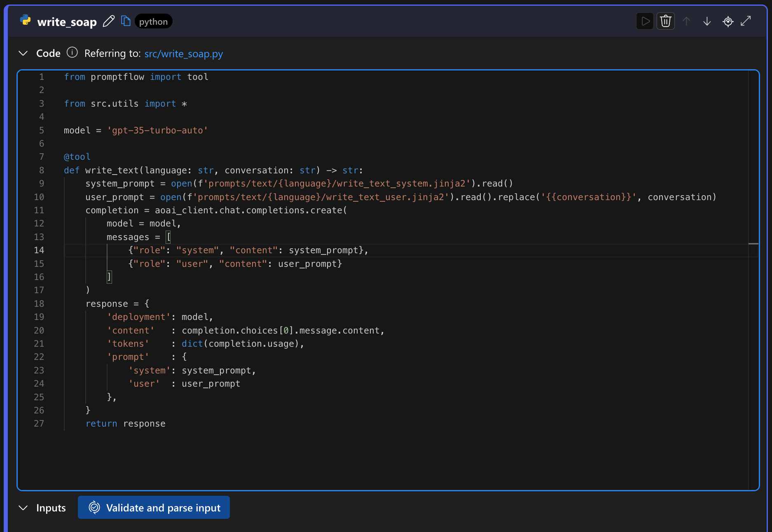Click the closing bracket on line 16
Screen dimensions: 772x532
click(109, 277)
